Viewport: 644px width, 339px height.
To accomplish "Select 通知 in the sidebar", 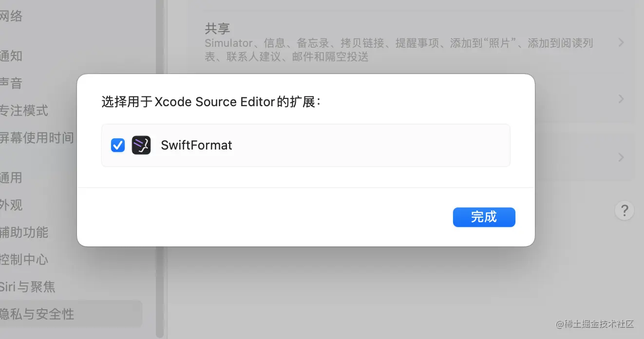I will 11,56.
